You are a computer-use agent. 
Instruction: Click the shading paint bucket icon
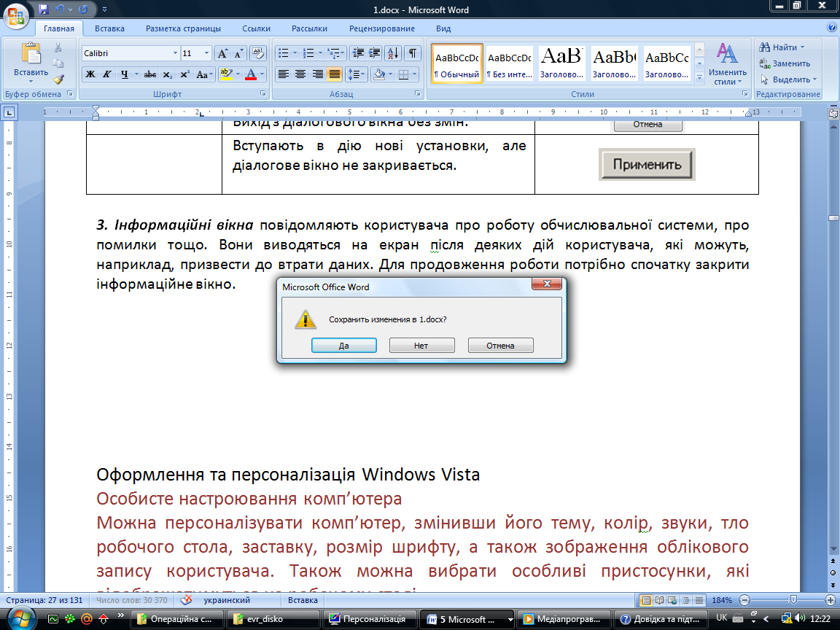[x=379, y=74]
